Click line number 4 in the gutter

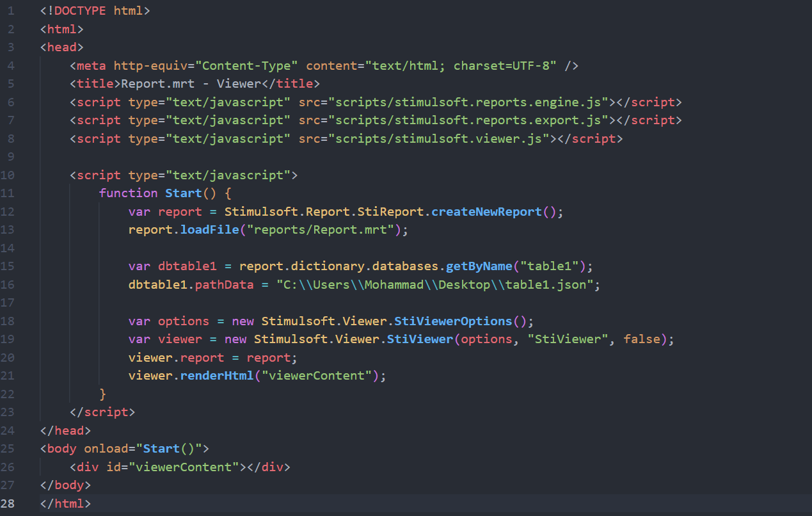click(12, 65)
